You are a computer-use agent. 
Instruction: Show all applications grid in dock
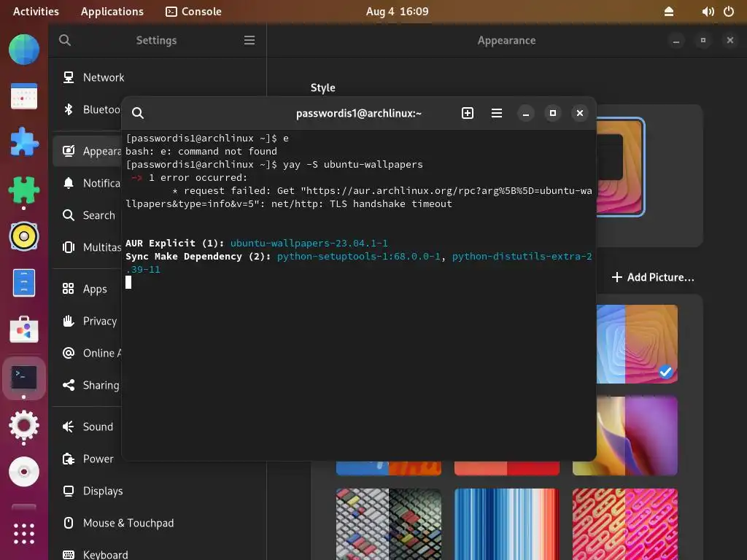click(24, 533)
